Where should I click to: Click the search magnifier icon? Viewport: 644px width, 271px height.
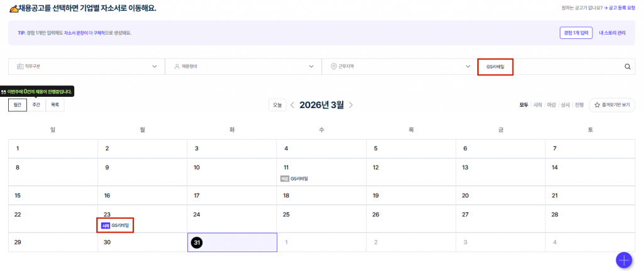[x=627, y=67]
